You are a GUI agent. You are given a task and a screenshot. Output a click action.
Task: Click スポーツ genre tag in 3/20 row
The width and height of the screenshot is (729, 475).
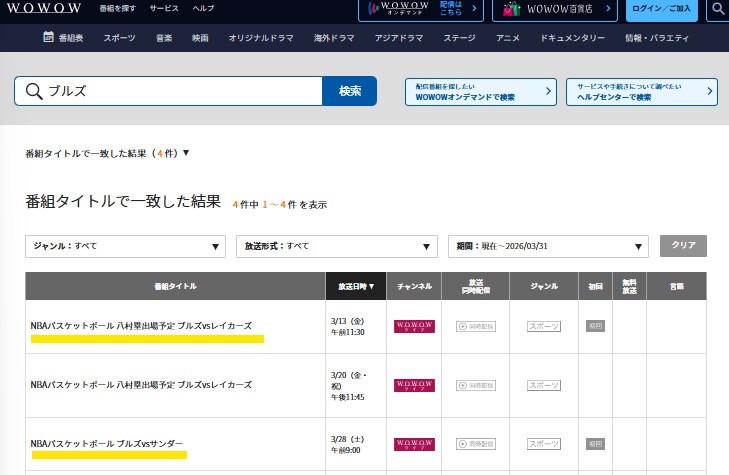click(544, 385)
